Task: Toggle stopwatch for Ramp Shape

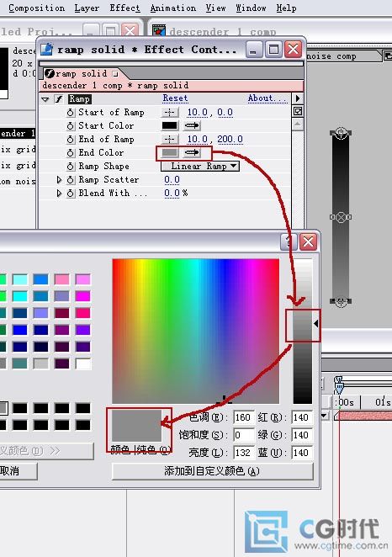Action: point(71,167)
